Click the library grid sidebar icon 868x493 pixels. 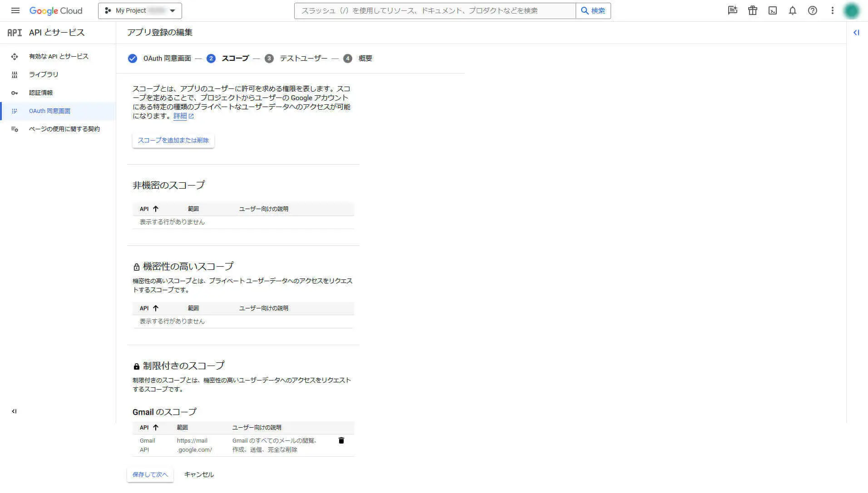pos(15,74)
